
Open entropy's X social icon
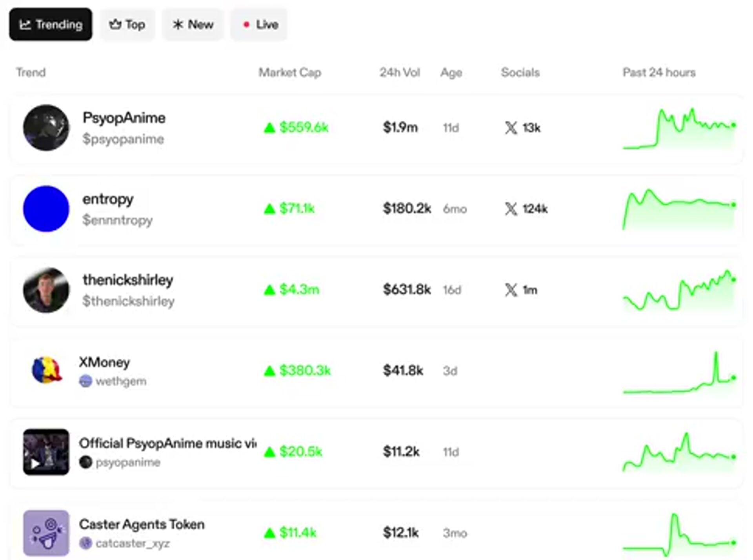point(511,209)
